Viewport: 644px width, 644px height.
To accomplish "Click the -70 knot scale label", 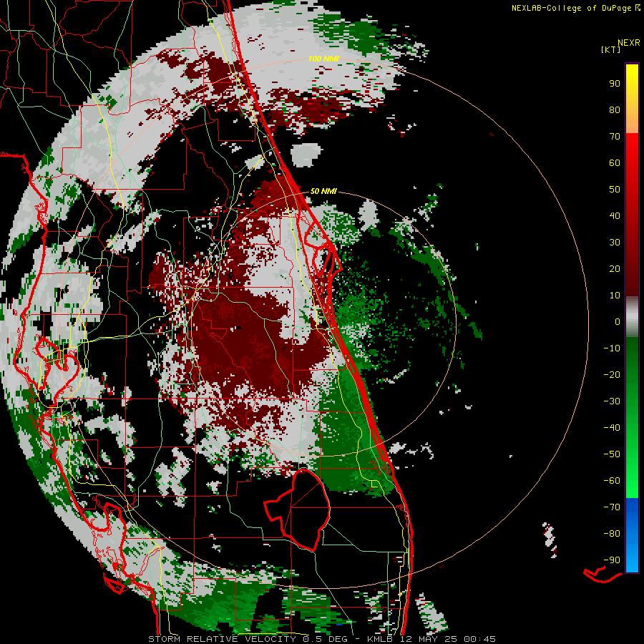I will (x=612, y=507).
